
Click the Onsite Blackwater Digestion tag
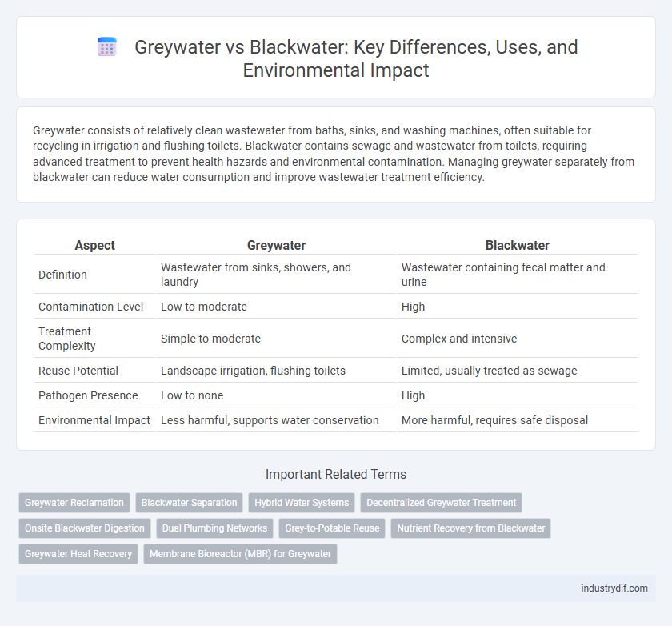point(85,528)
